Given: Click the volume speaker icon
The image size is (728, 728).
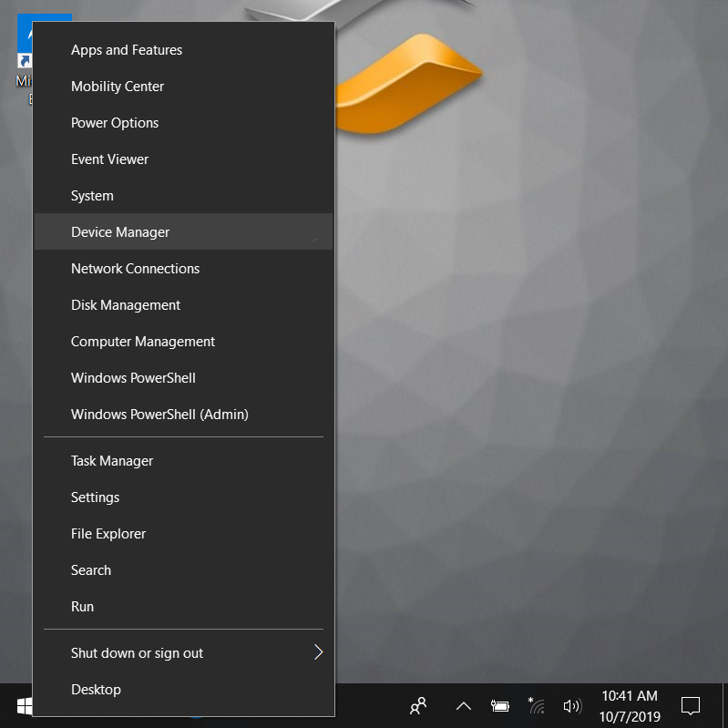Looking at the screenshot, I should coord(572,706).
